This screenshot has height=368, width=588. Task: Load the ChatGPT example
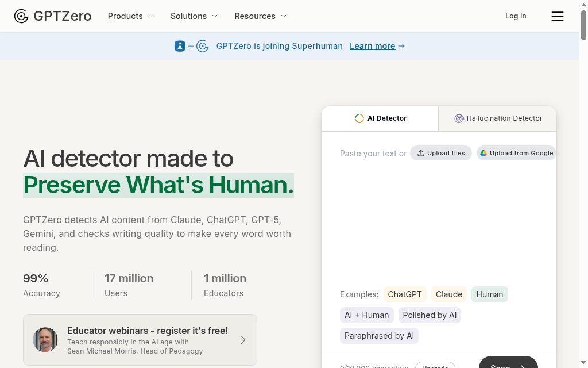click(x=405, y=294)
